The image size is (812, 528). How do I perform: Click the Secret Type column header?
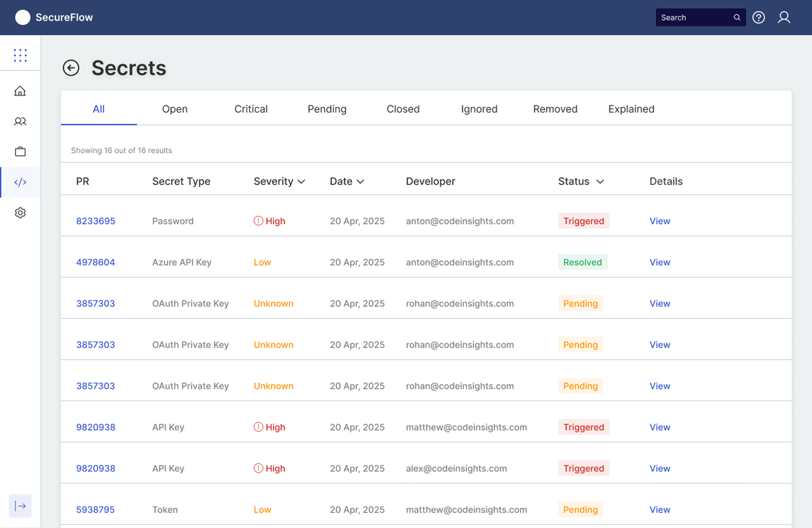(x=181, y=181)
